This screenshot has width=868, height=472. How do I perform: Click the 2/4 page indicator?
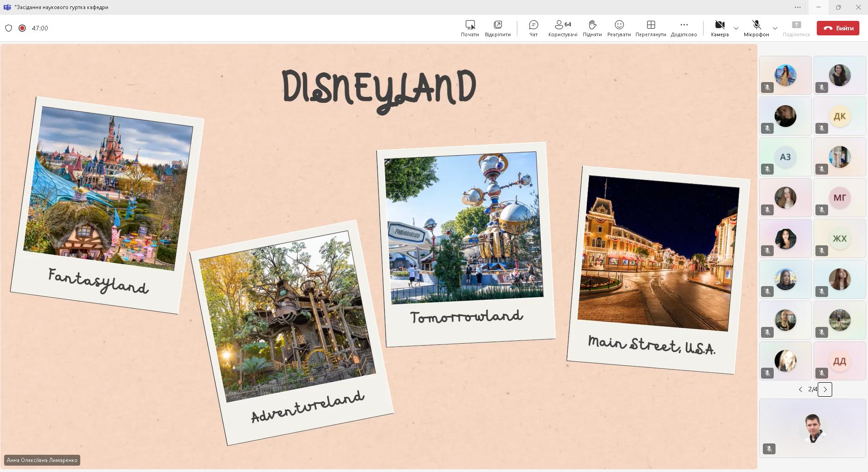coord(812,389)
